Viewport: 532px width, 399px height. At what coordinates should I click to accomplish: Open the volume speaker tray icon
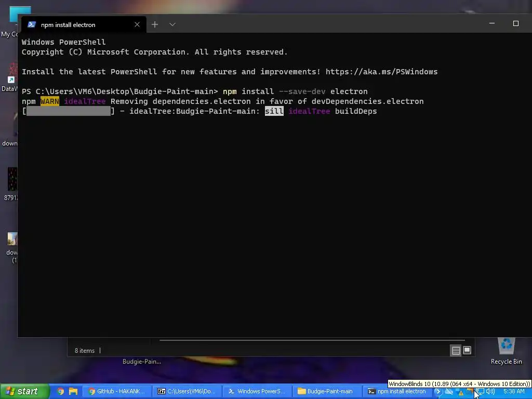point(490,392)
